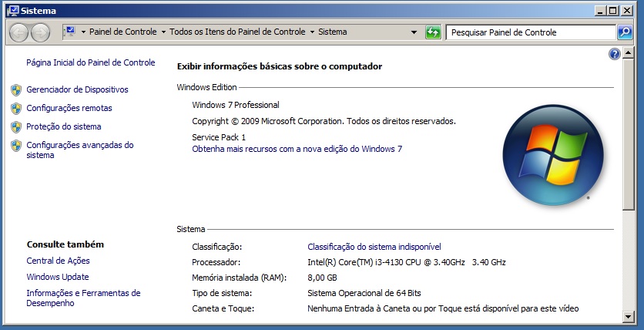The height and width of the screenshot is (330, 644).
Task: Click the search magnifier icon
Action: (x=625, y=32)
